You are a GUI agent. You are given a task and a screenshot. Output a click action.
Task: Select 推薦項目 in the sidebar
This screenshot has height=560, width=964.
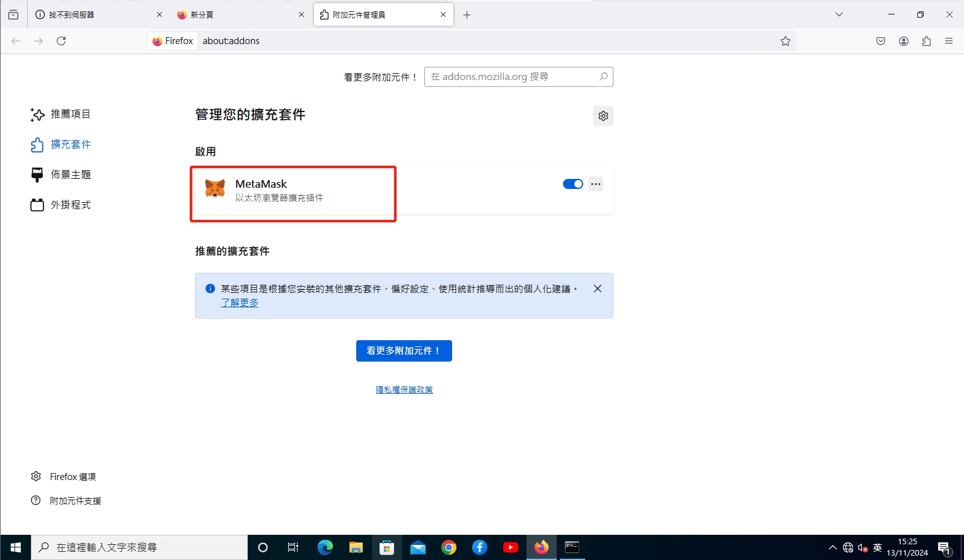(61, 114)
